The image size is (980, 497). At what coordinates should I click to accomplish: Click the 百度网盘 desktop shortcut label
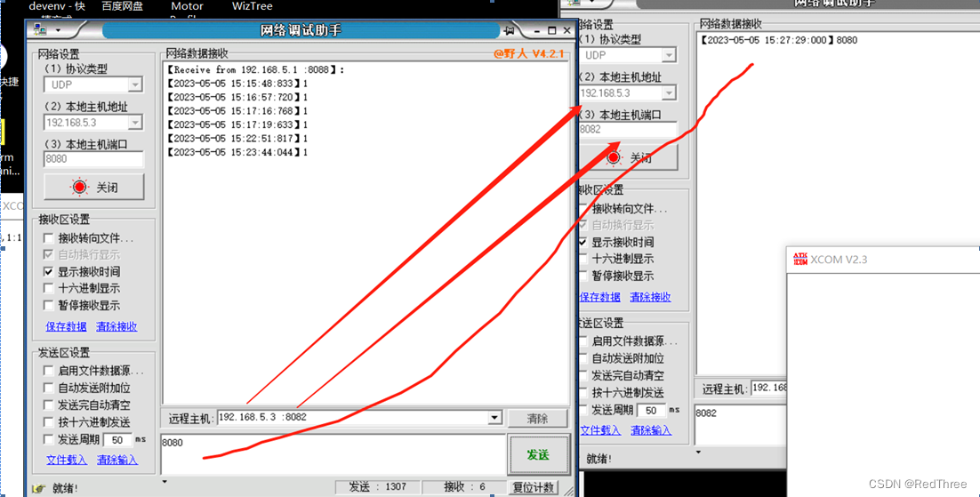(123, 6)
